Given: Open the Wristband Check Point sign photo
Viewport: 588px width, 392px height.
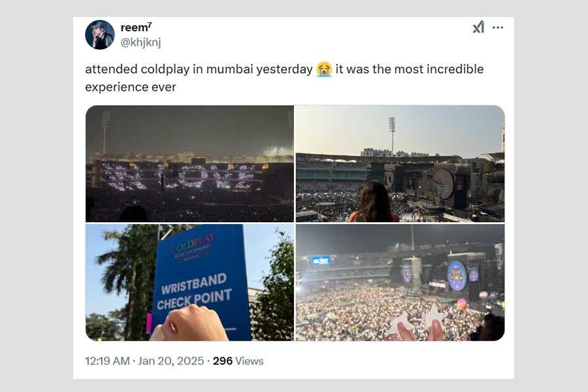Looking at the screenshot, I should click(x=189, y=282).
